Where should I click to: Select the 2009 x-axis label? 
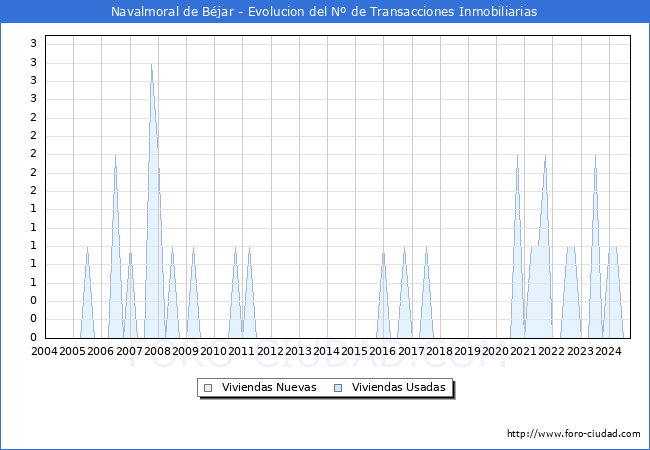[185, 351]
